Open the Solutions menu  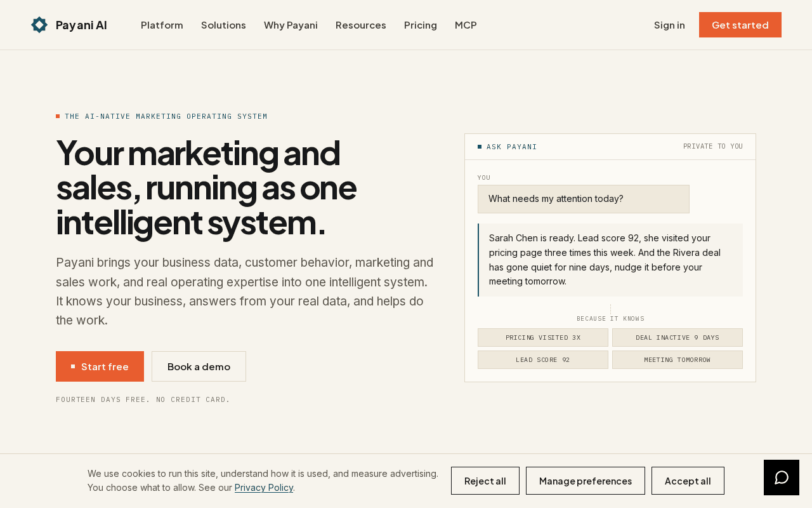coord(223,25)
